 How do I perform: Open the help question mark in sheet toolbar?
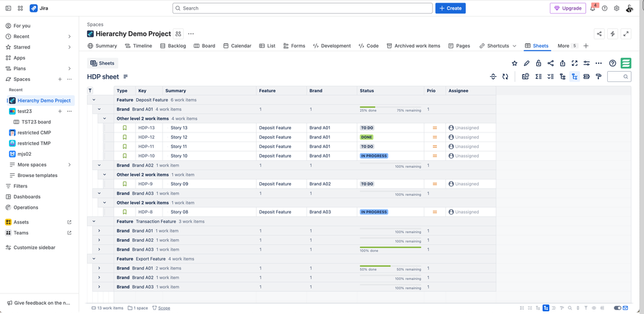point(612,63)
